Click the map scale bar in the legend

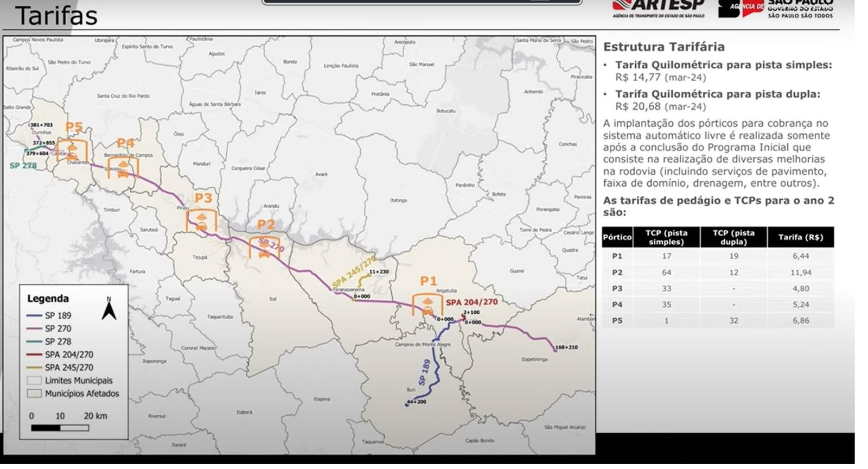click(x=60, y=428)
